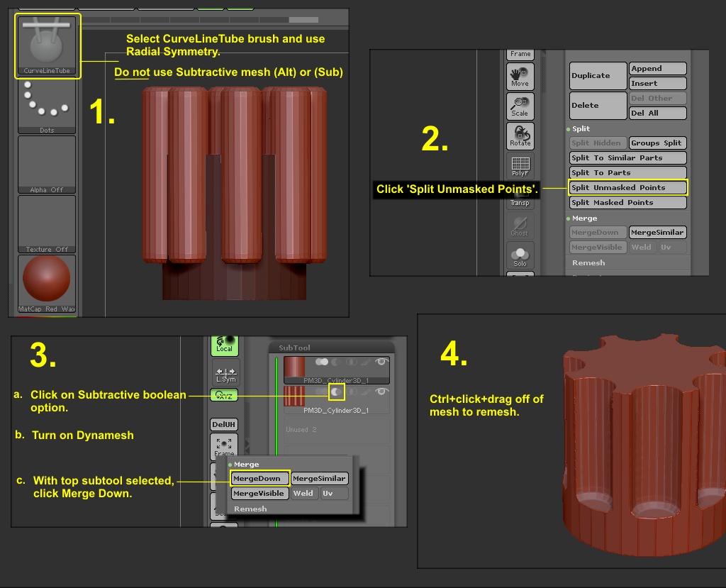Collapse Merge header in SubTool popup

[246, 465]
